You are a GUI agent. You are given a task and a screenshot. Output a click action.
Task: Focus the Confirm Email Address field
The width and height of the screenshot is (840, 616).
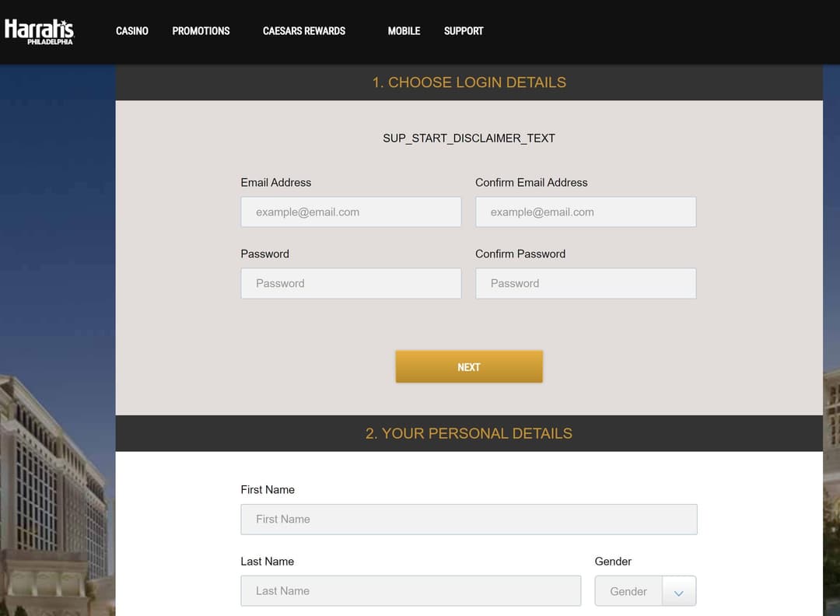click(586, 212)
